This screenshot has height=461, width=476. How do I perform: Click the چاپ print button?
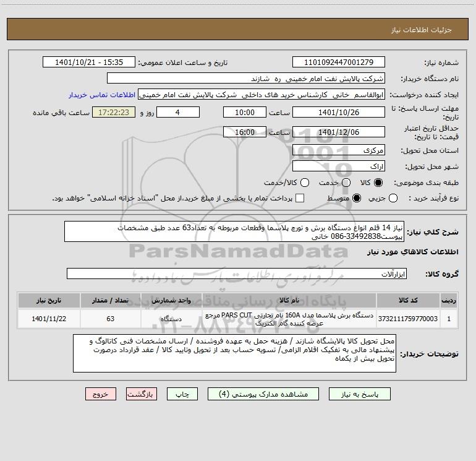pos(182,394)
